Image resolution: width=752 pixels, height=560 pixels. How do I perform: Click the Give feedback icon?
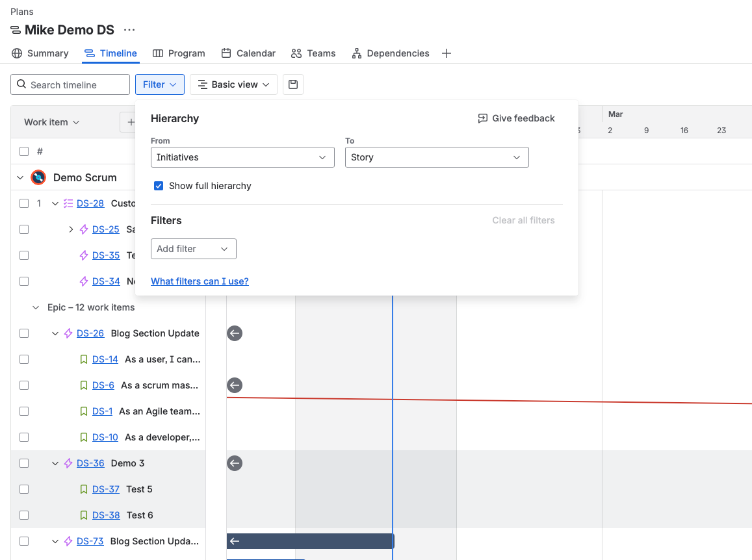click(482, 118)
